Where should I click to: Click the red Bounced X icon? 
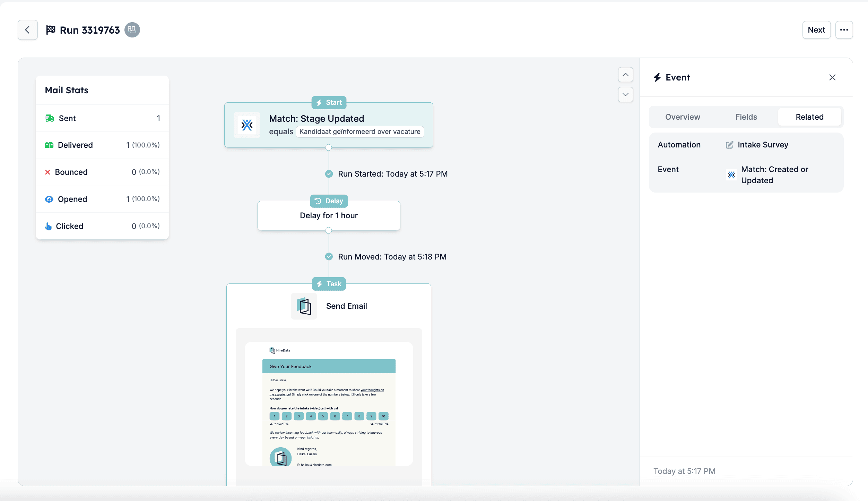coord(47,172)
